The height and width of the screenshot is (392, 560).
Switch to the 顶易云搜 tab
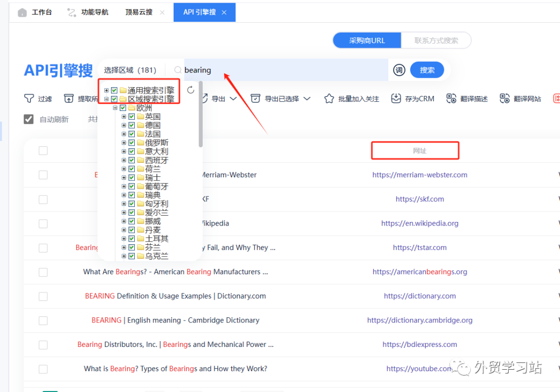coord(139,12)
